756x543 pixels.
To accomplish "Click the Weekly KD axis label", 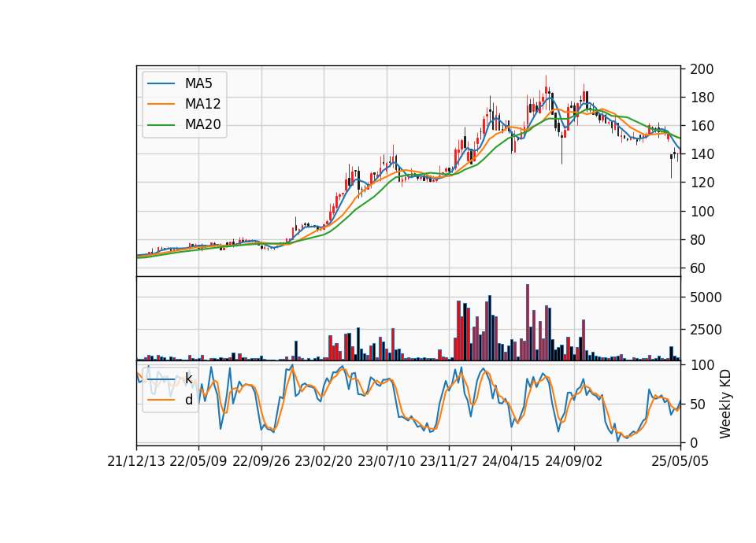I will click(725, 404).
